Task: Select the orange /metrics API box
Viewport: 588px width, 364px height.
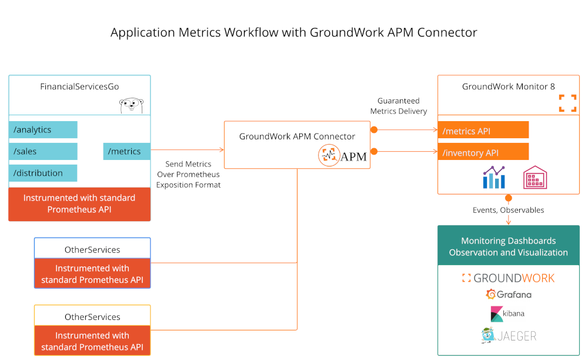Action: [483, 130]
